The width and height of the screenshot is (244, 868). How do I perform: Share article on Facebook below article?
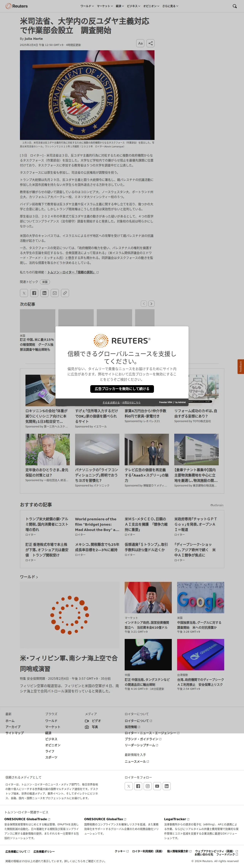click(34, 293)
